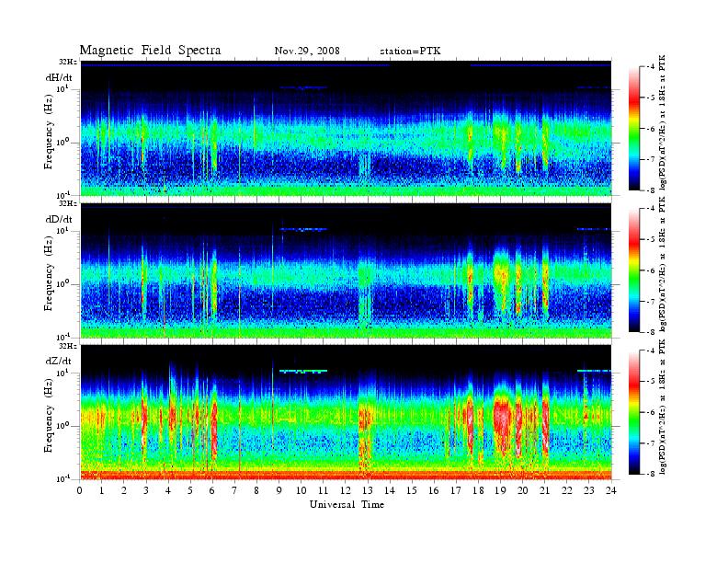Click the hour '0' tick label
This screenshot has height=563, width=728.
click(x=80, y=490)
